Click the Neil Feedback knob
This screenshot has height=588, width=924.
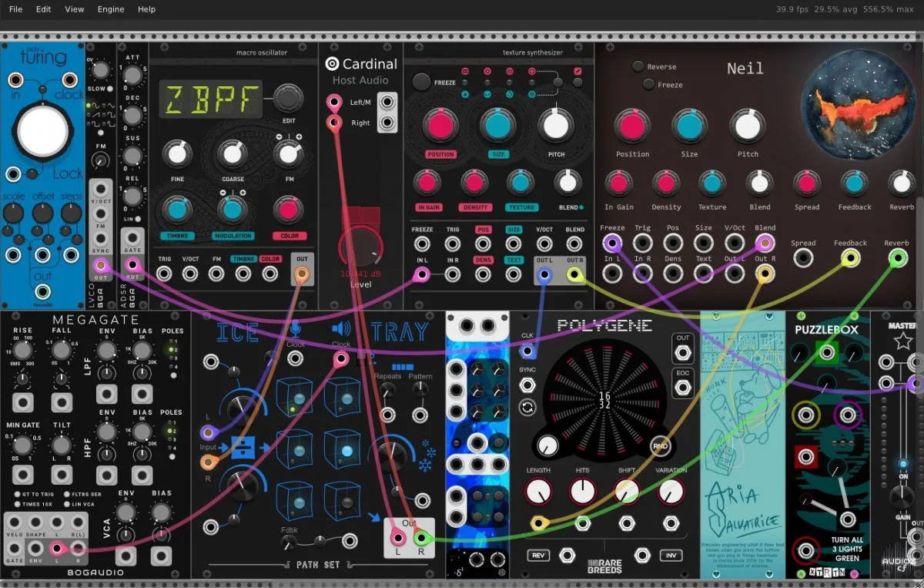click(x=855, y=183)
